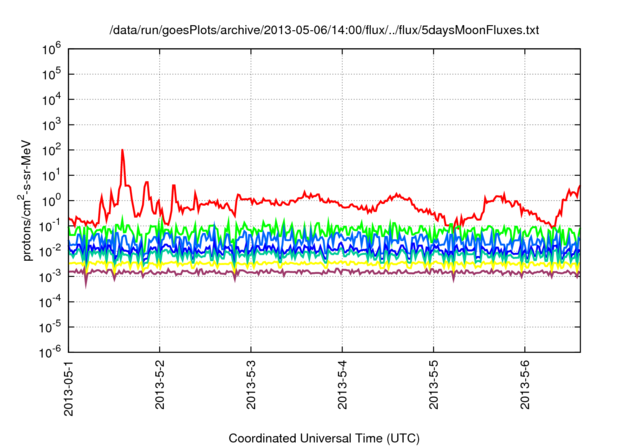
Task: Click the y-axis label 10^-2
Action: [51, 251]
